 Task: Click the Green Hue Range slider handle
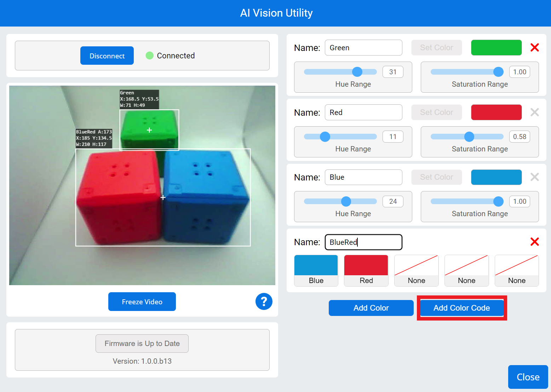[357, 72]
